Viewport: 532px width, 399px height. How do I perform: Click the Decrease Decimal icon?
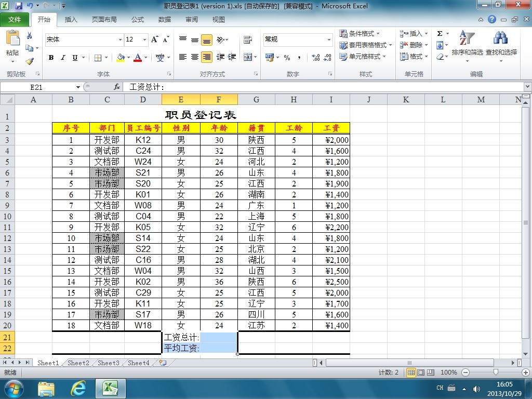(327, 58)
